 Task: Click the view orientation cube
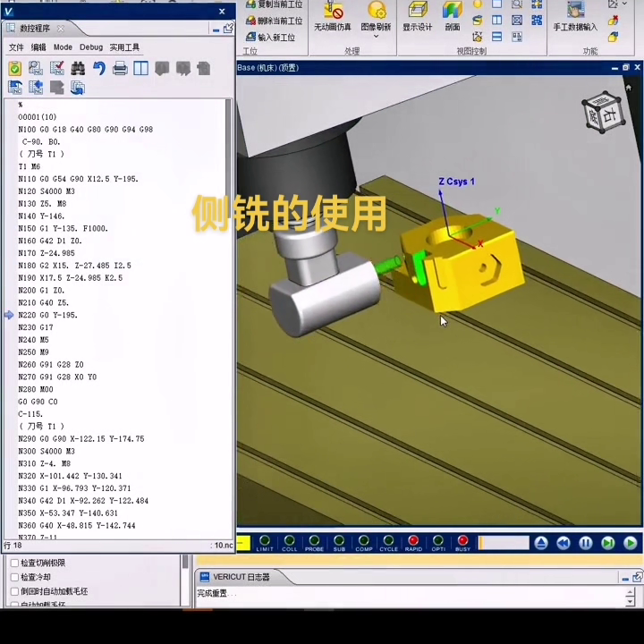[604, 113]
